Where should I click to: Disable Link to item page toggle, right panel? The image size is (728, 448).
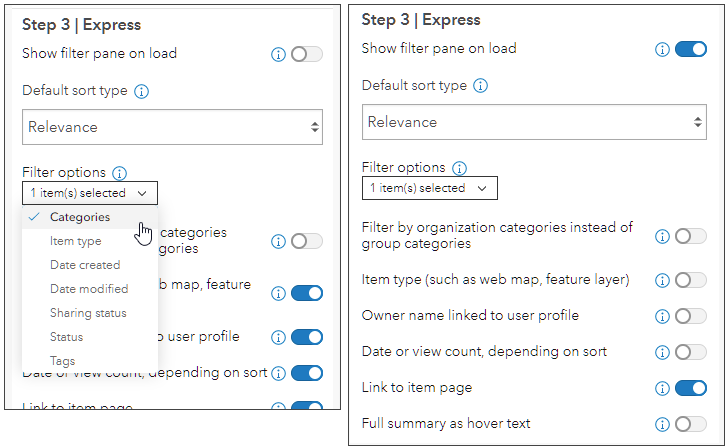tap(691, 388)
